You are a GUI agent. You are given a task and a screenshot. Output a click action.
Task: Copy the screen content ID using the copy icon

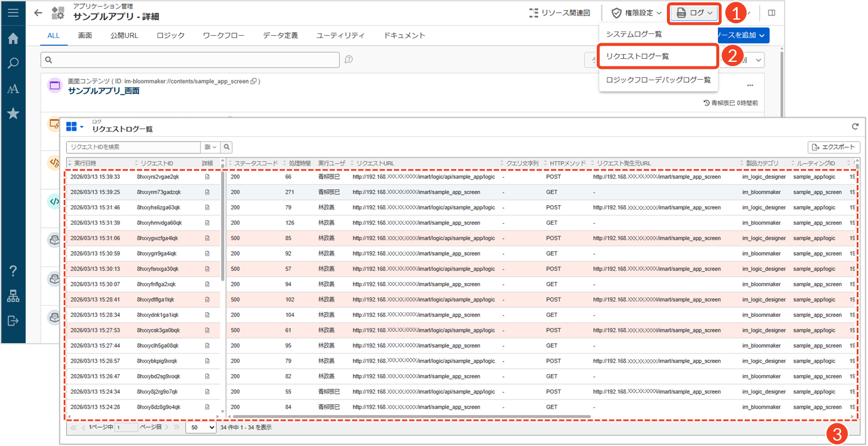pos(253,81)
